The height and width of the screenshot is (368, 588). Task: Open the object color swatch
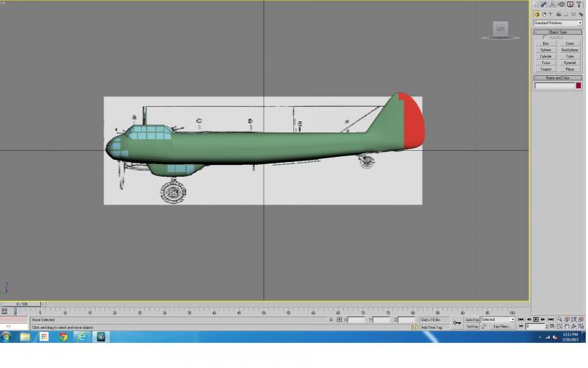click(x=578, y=85)
